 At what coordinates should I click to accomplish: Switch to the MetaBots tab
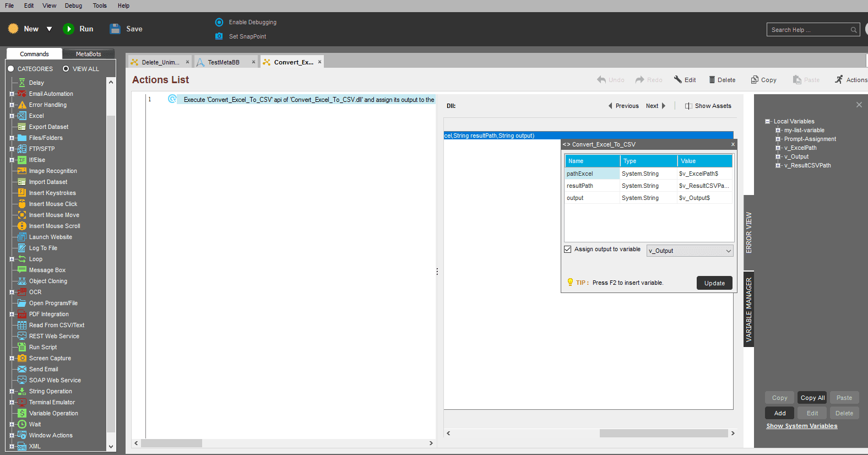pyautogui.click(x=88, y=54)
